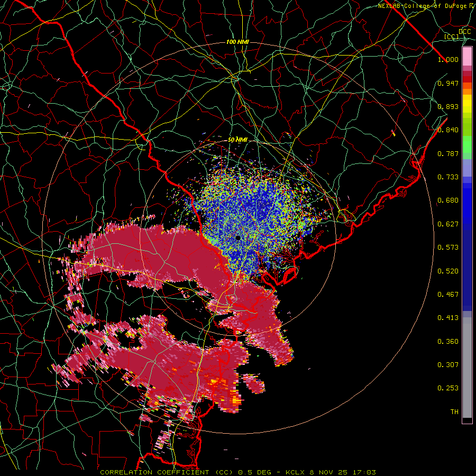The image size is (476, 476).
Task: Click the Correlation Coefficient caption at bottom
Action: 237,472
